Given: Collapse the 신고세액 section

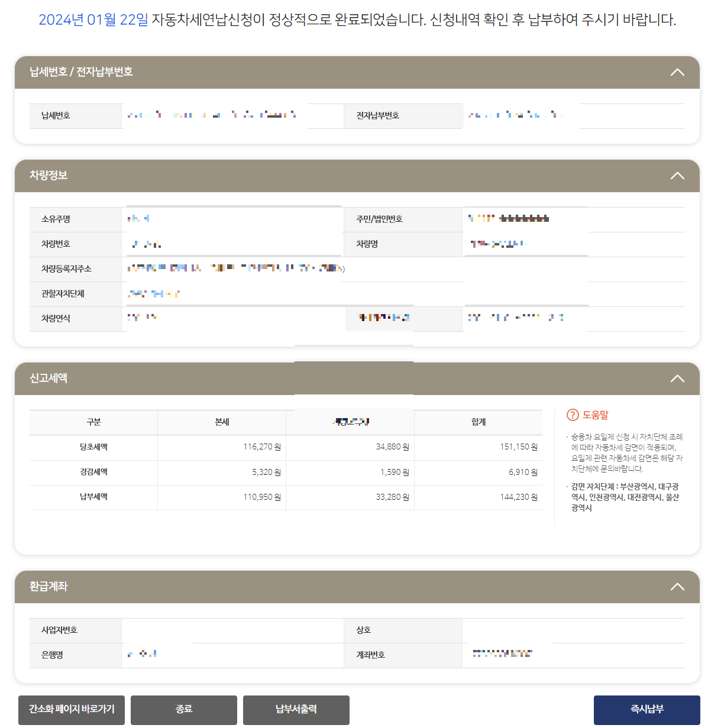Looking at the screenshot, I should coord(677,378).
